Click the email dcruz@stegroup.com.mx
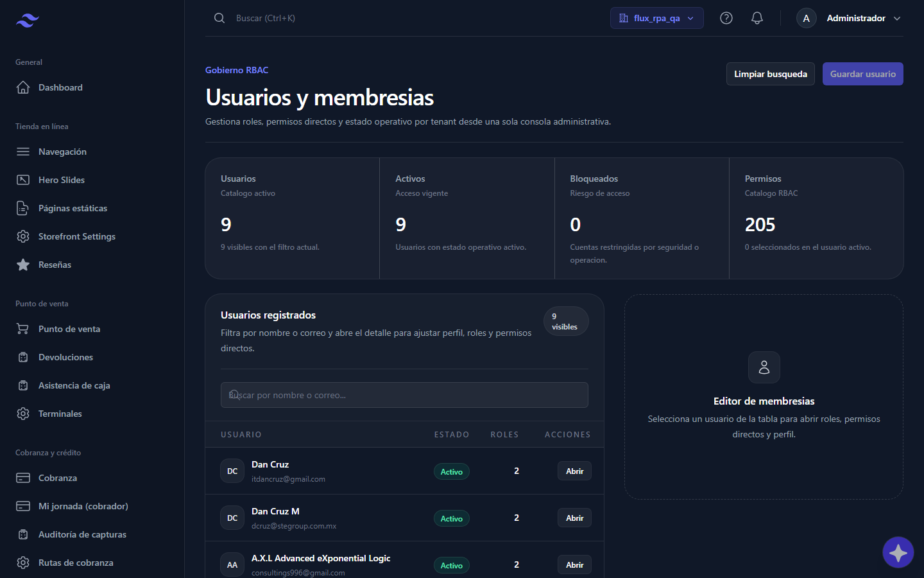This screenshot has width=924, height=578. click(x=294, y=526)
